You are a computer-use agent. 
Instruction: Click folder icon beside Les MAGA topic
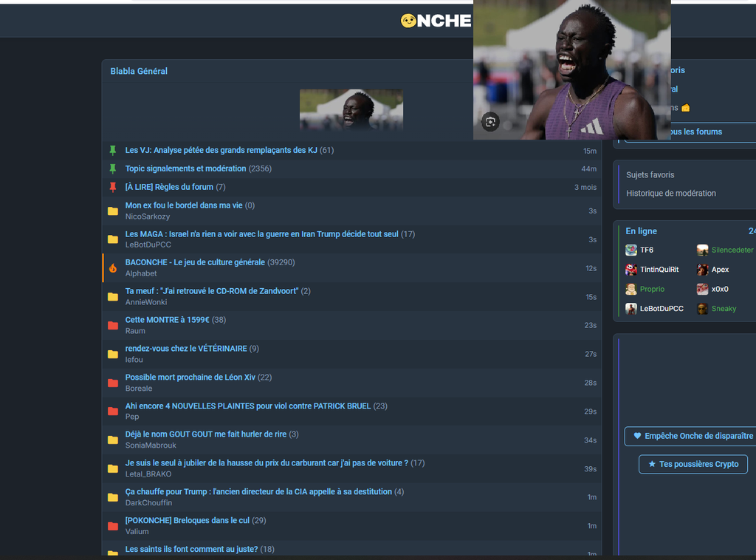pos(113,239)
